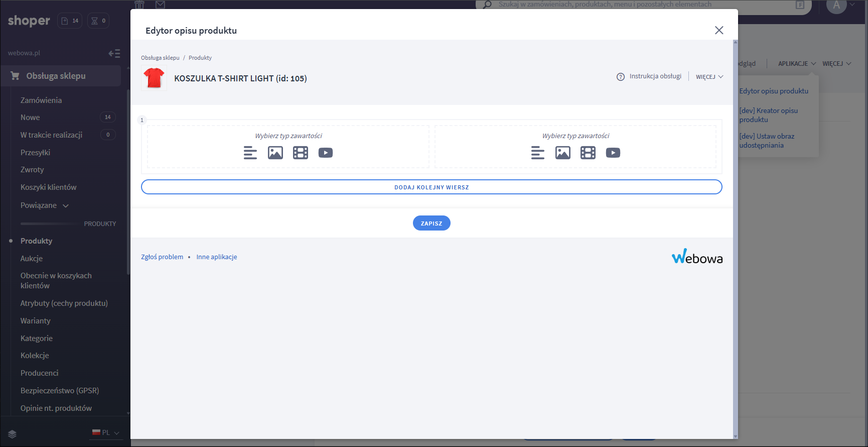Viewport: 868px width, 447px height.
Task: Choose YouTube content type in right column
Action: [613, 153]
